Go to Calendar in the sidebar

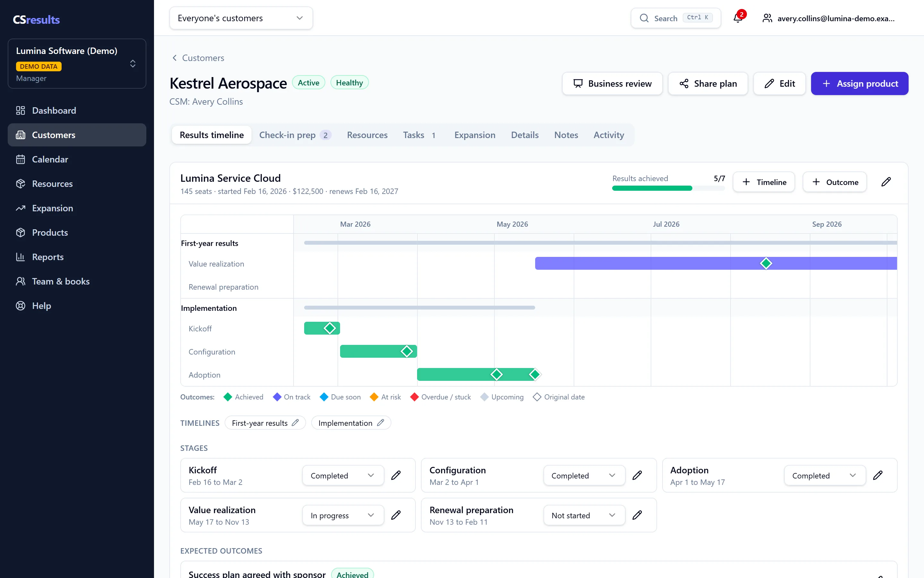click(77, 159)
